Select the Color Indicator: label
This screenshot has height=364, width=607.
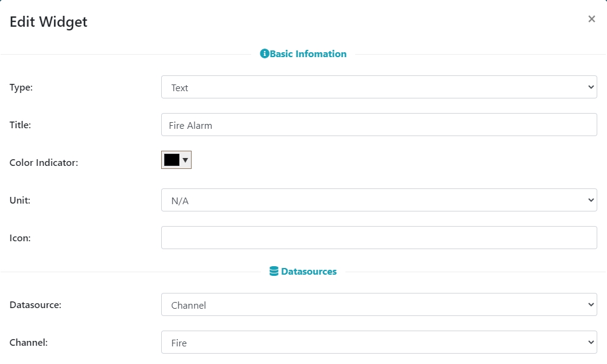tap(44, 163)
